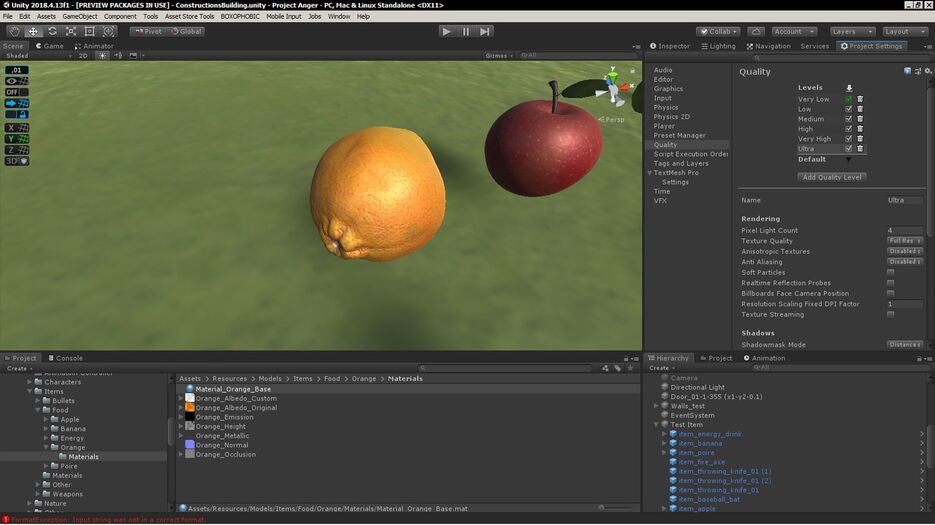935x525 pixels.
Task: Switch to the Inspector tab
Action: click(x=670, y=46)
